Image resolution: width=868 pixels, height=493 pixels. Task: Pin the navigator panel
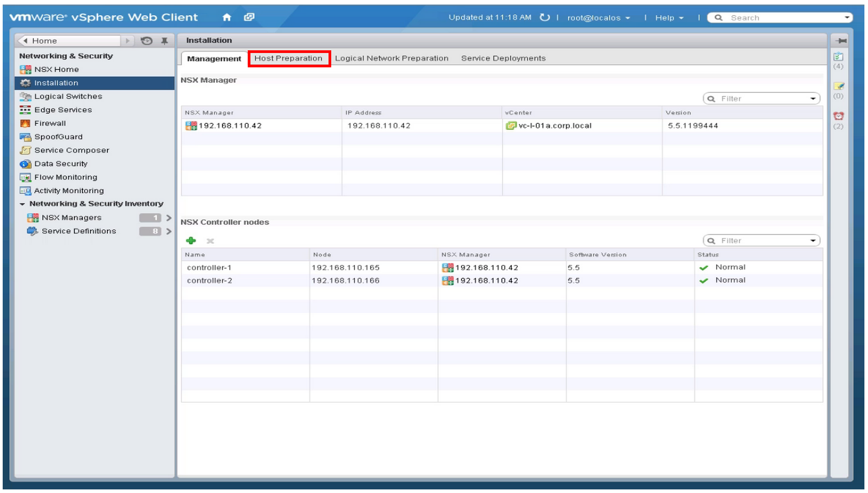click(x=164, y=41)
